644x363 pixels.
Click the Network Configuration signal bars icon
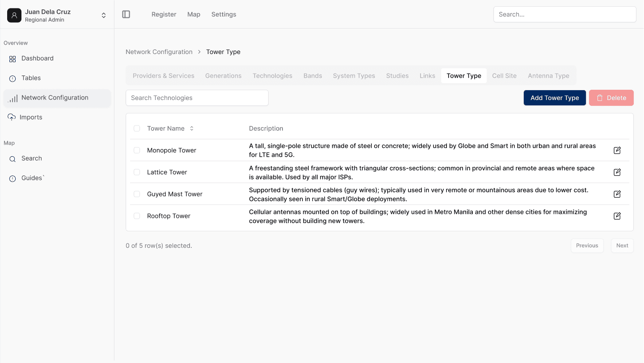tap(13, 98)
